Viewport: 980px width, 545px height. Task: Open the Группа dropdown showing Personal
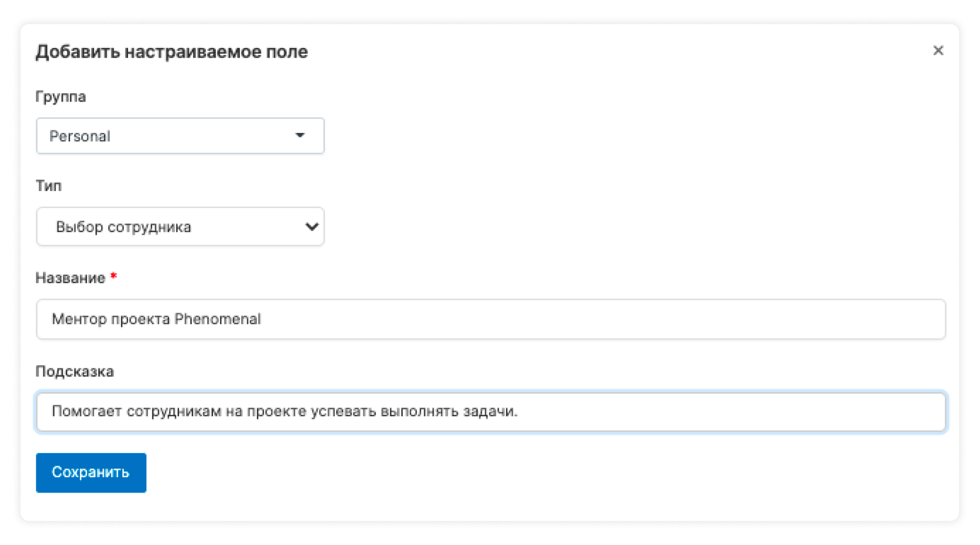pos(180,136)
